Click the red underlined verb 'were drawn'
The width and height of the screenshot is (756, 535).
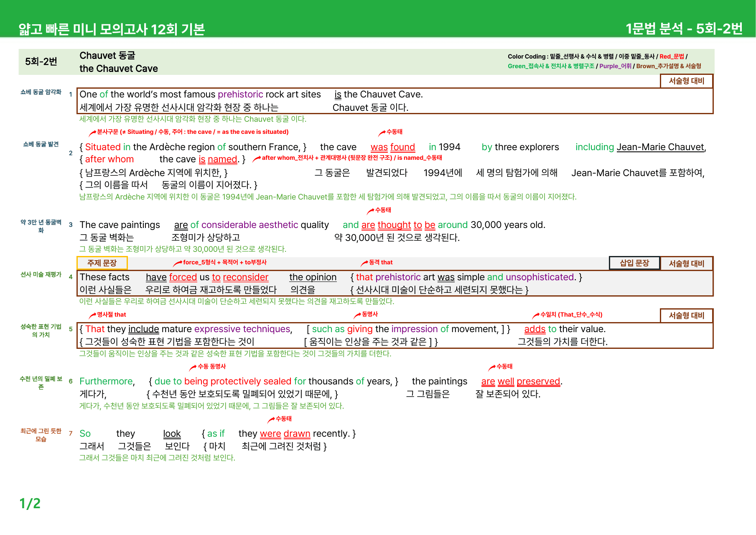click(x=285, y=434)
